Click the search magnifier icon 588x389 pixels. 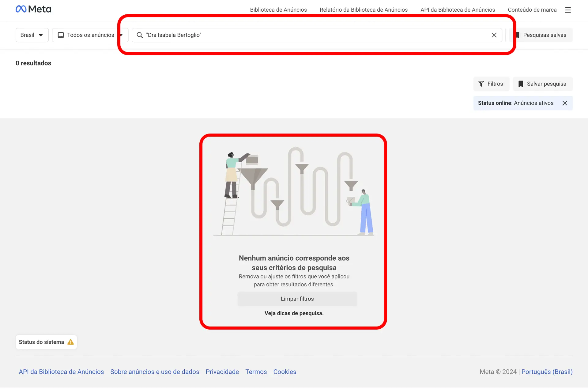tap(140, 35)
